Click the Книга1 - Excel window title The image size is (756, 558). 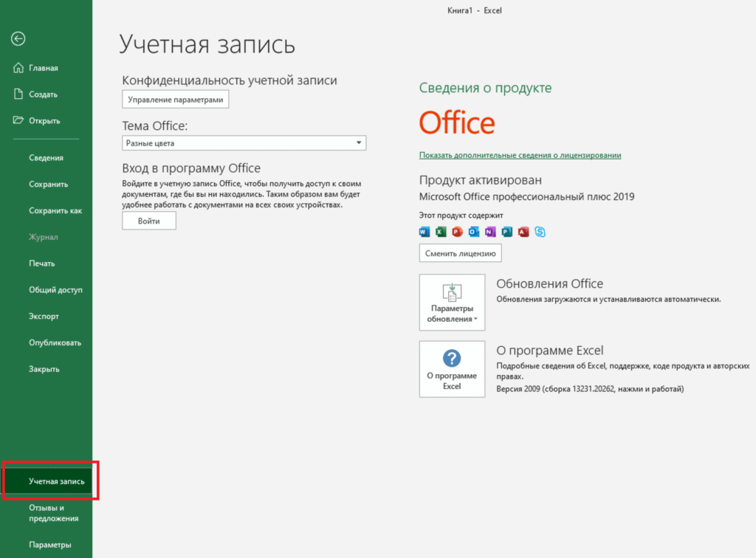pyautogui.click(x=475, y=10)
